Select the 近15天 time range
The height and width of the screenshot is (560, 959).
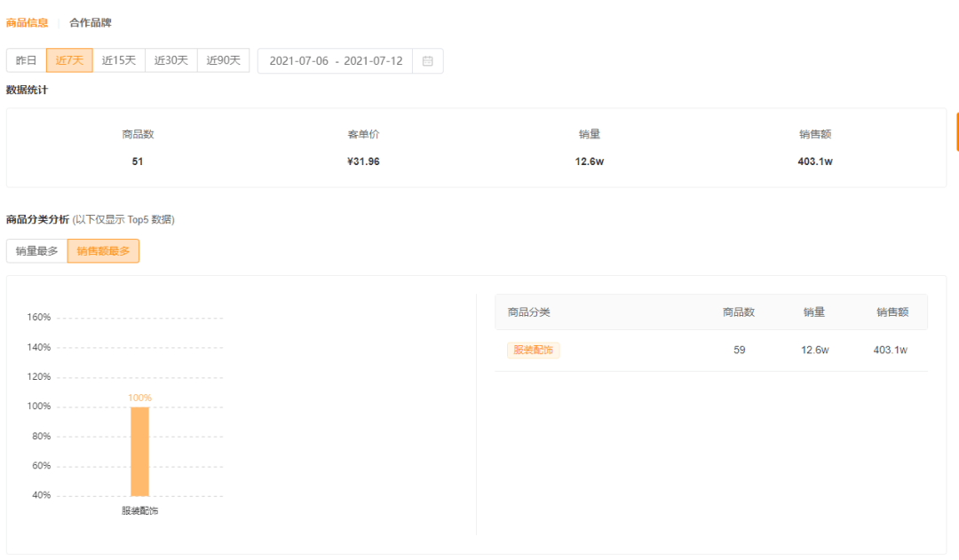pos(119,60)
